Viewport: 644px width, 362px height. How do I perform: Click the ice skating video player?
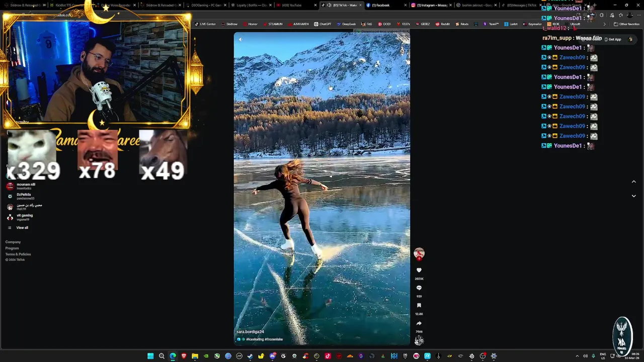(322, 189)
